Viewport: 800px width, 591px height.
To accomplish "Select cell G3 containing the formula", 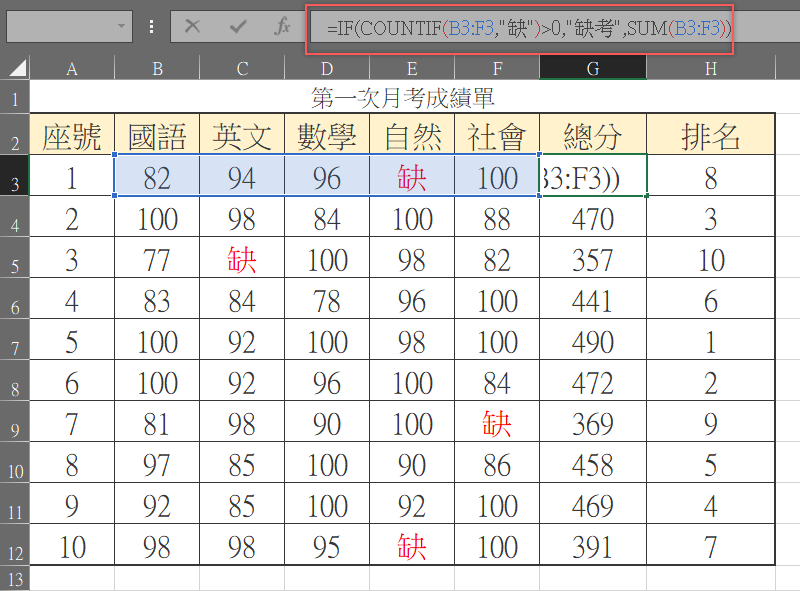I will [593, 178].
